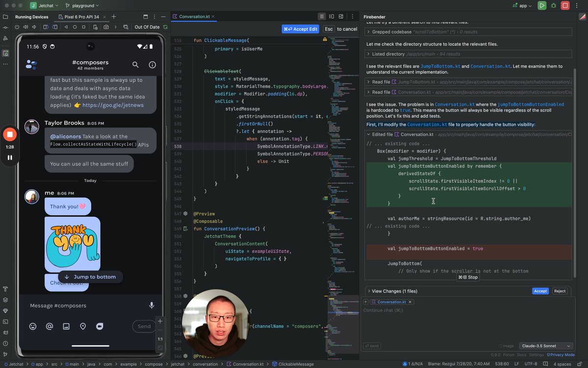
Task: Toggle Privacy Mode in the status bar
Action: (561, 355)
